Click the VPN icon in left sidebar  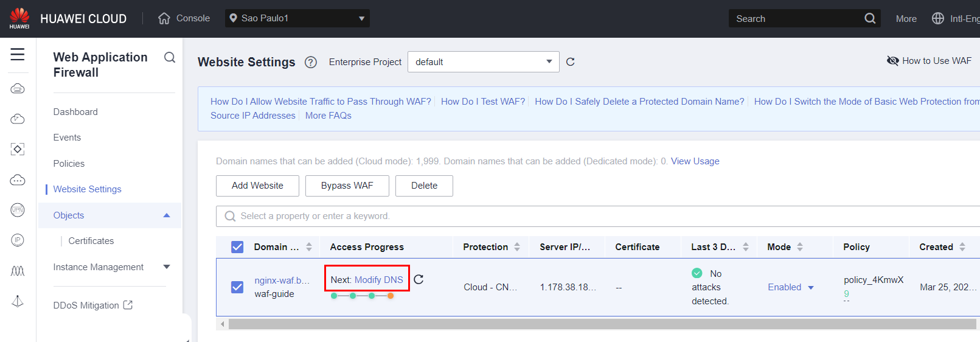click(18, 210)
